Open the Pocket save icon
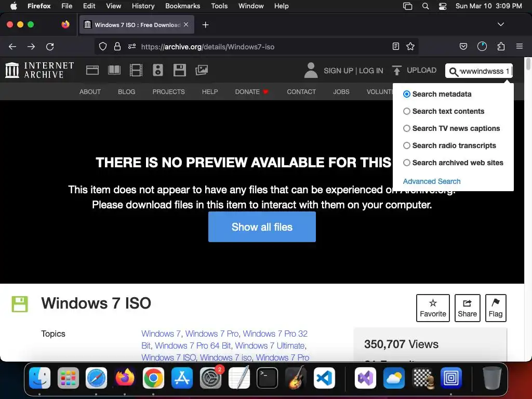The width and height of the screenshot is (532, 399). tap(463, 46)
